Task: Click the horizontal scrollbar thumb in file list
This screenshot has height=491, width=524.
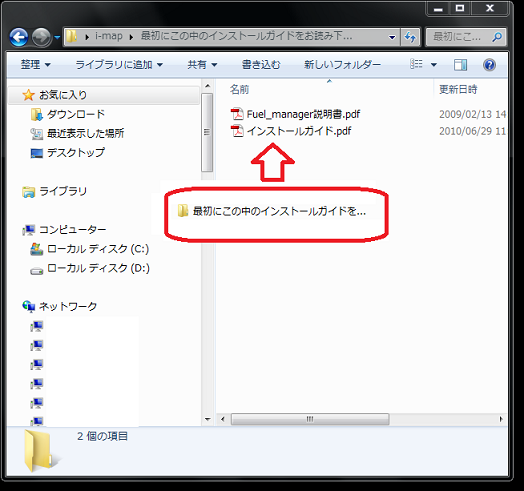Action: pyautogui.click(x=310, y=419)
